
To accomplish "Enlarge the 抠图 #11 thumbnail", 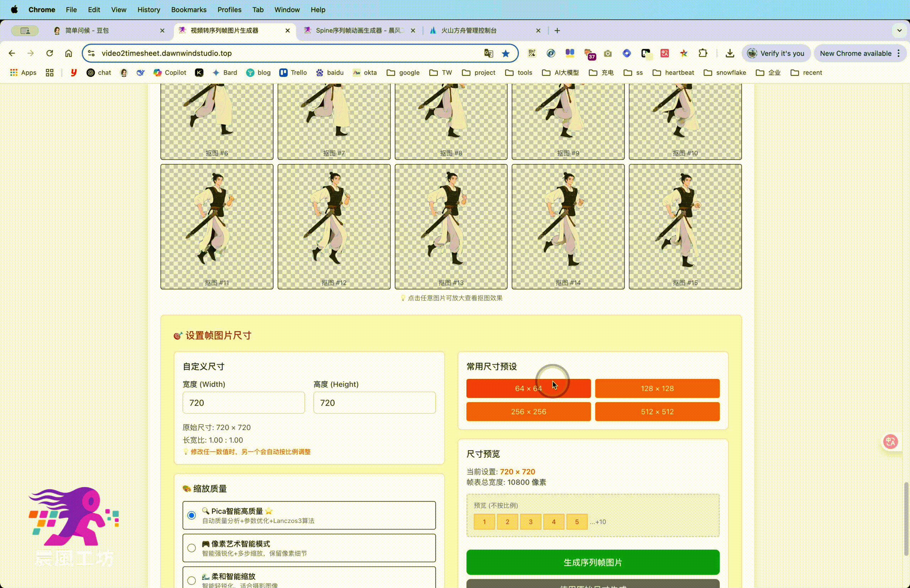I will click(217, 227).
